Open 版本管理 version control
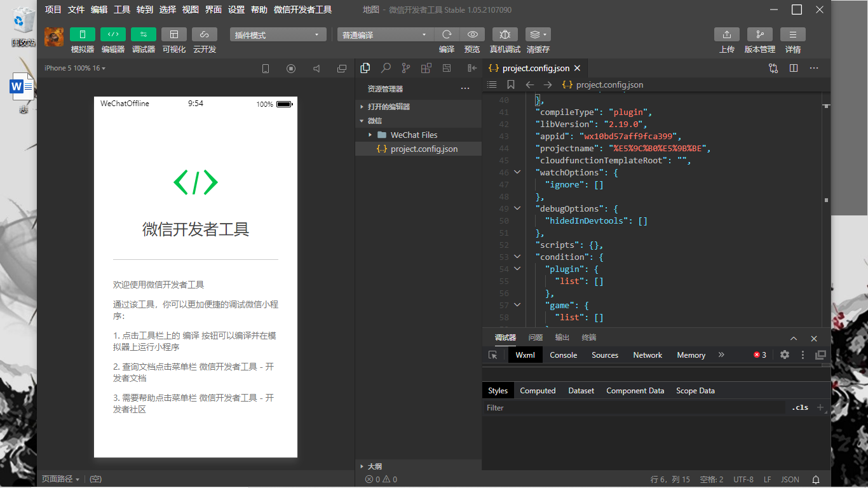Viewport: 868px width, 488px height. 760,34
